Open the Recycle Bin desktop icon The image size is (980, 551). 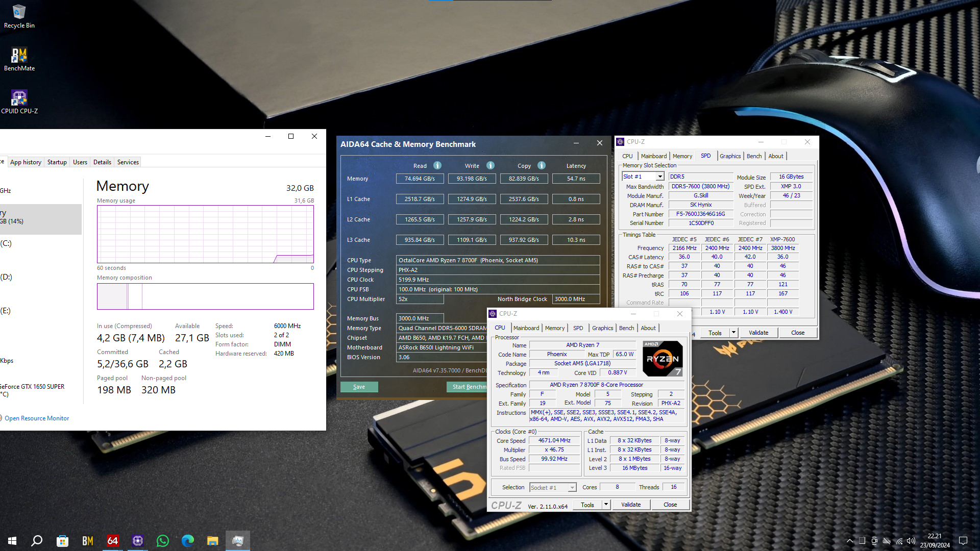coord(19,16)
